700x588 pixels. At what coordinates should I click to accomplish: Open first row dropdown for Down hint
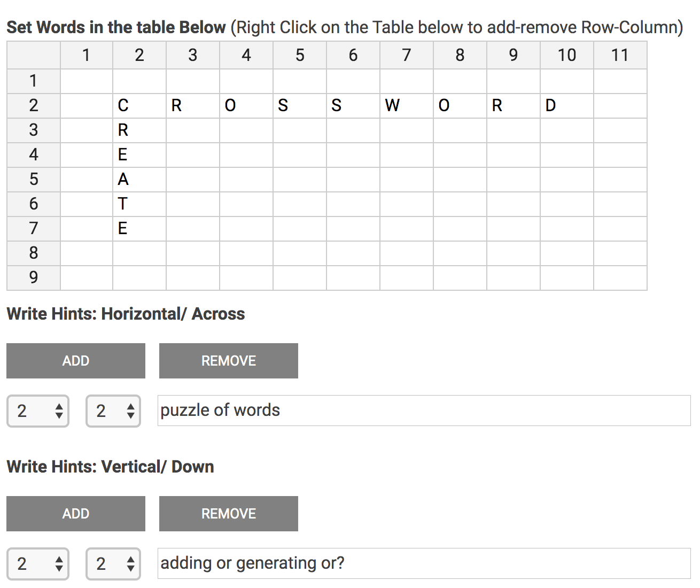coord(38,564)
